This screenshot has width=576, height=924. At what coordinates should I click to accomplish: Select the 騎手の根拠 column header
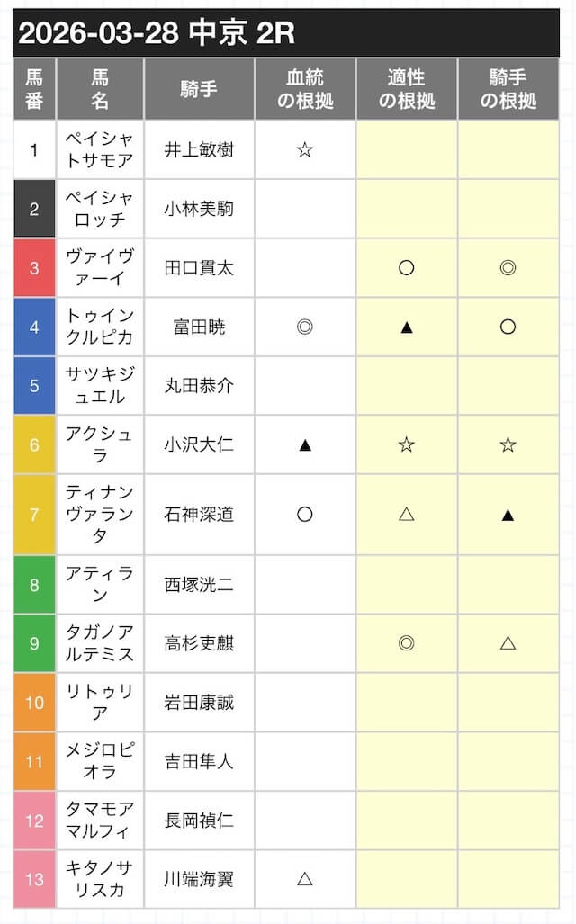click(x=508, y=89)
